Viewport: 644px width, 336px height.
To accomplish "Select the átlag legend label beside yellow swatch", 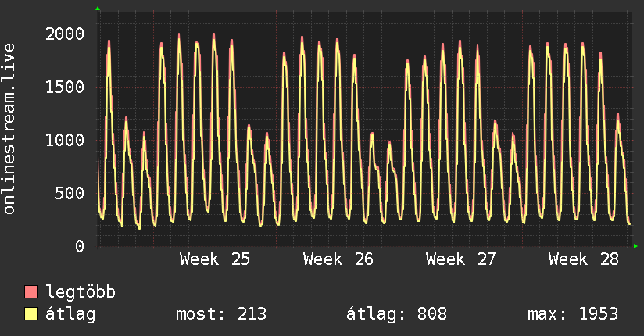I will pyautogui.click(x=70, y=314).
